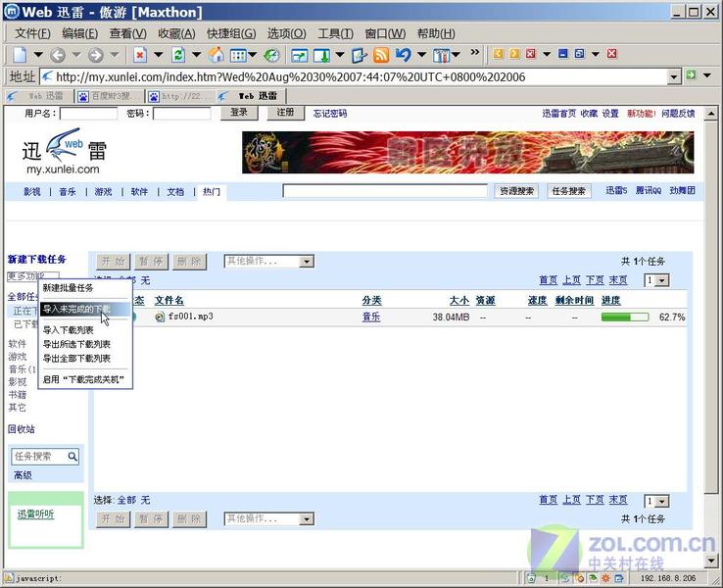Click the page scrollbar up arrow
Image resolution: width=723 pixels, height=588 pixels.
711,113
